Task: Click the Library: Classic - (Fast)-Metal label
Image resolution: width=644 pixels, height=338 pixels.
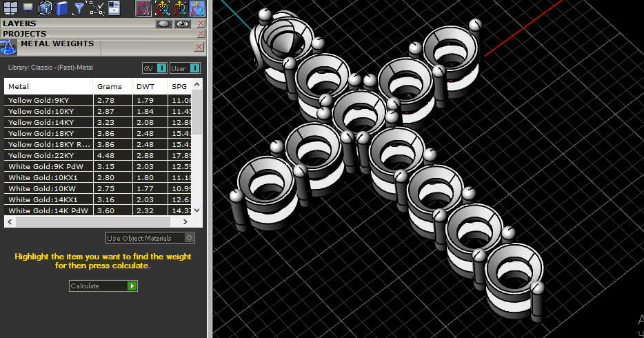Action: point(50,68)
